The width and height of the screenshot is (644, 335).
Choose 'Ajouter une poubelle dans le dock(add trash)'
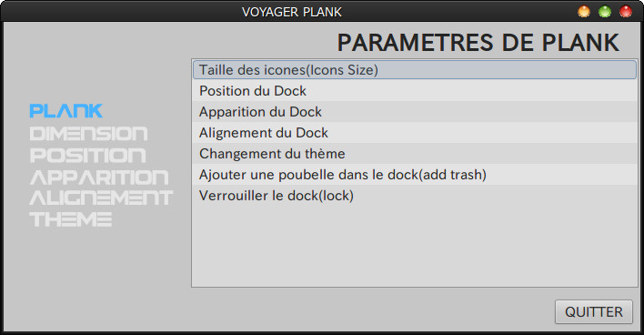click(x=415, y=175)
